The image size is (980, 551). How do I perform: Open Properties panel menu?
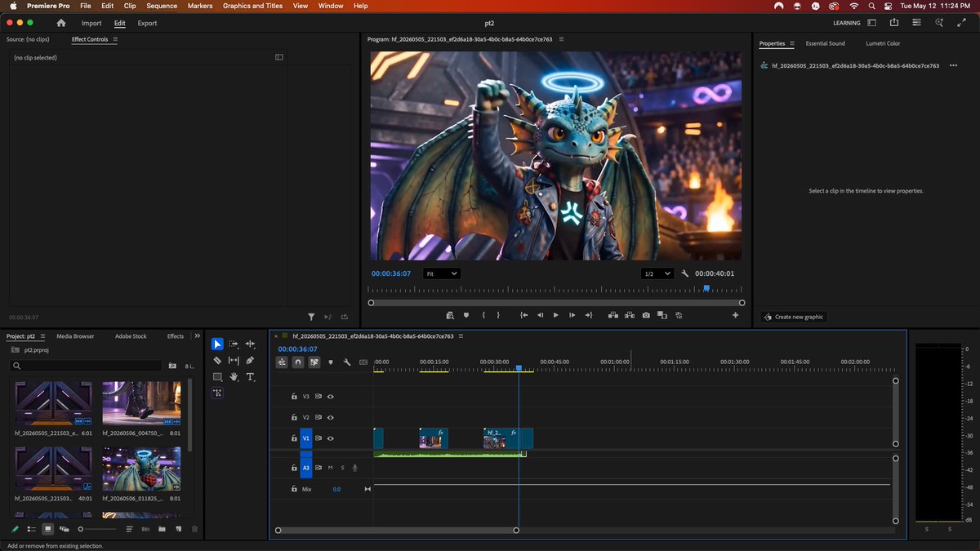pyautogui.click(x=791, y=43)
